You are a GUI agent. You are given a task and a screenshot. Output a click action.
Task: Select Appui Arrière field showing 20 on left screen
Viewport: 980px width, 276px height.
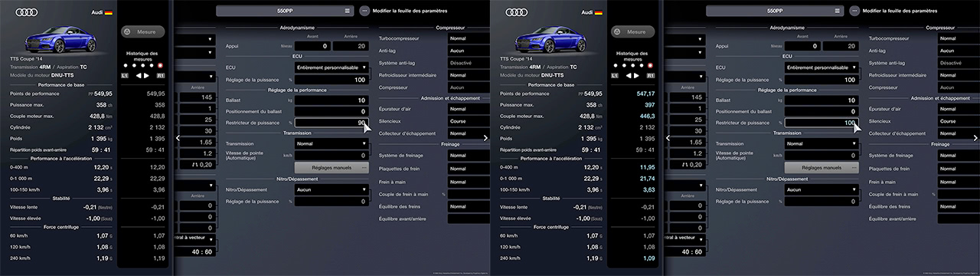(x=350, y=46)
